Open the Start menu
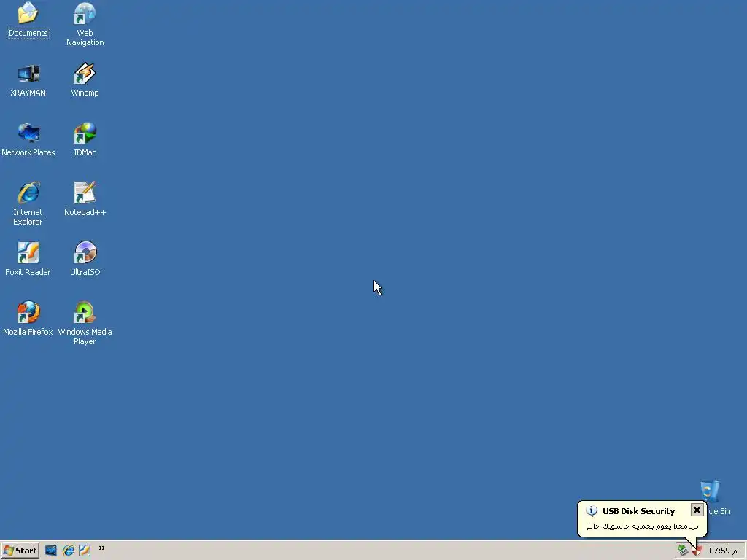Screen dimensions: 747x560 [20, 551]
